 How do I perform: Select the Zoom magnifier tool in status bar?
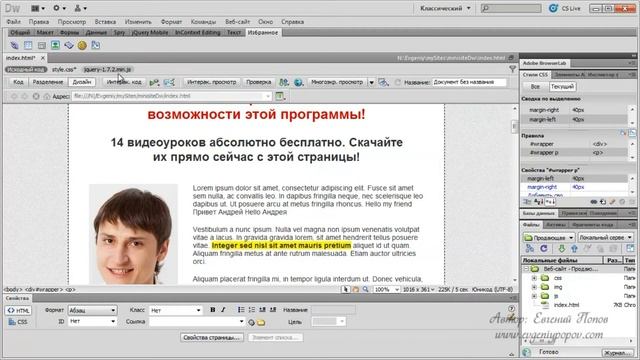point(365,289)
